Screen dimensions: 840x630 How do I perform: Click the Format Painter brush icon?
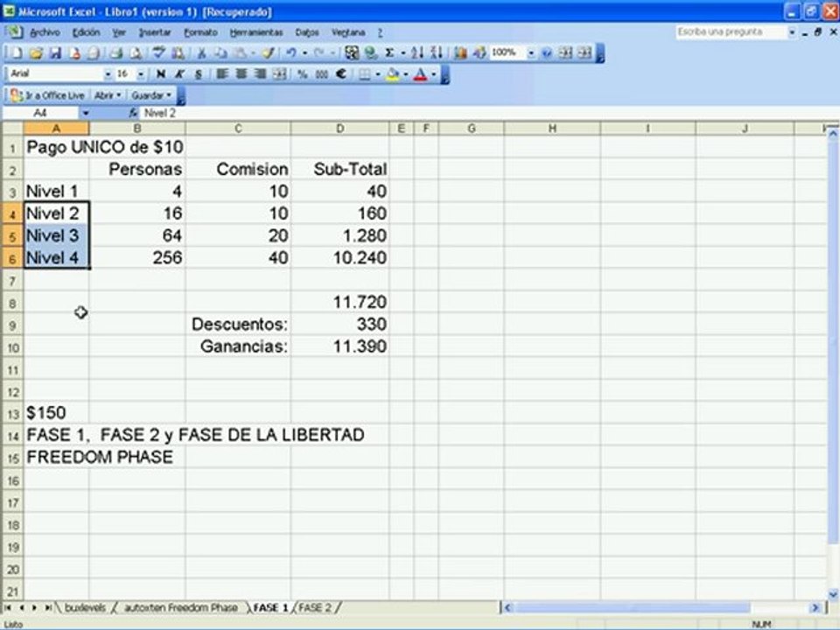pyautogui.click(x=269, y=53)
